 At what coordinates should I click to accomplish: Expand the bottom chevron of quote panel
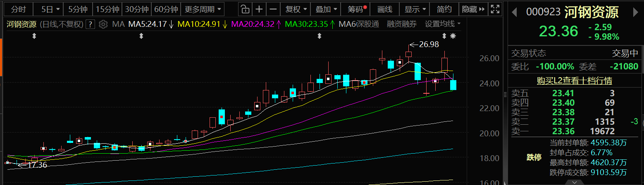click(x=575, y=182)
